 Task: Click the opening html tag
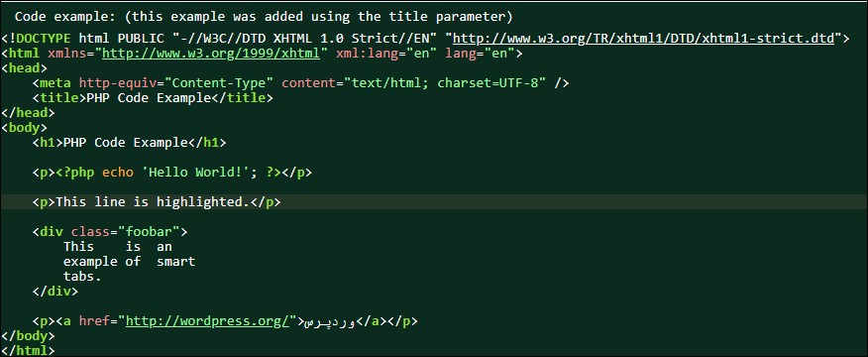tap(20, 54)
